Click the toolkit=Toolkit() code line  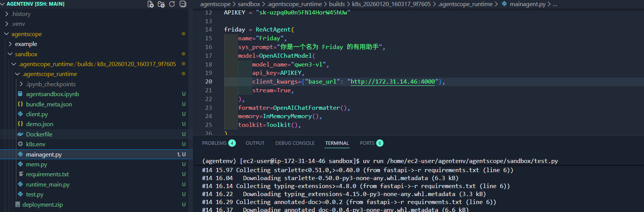(270, 125)
